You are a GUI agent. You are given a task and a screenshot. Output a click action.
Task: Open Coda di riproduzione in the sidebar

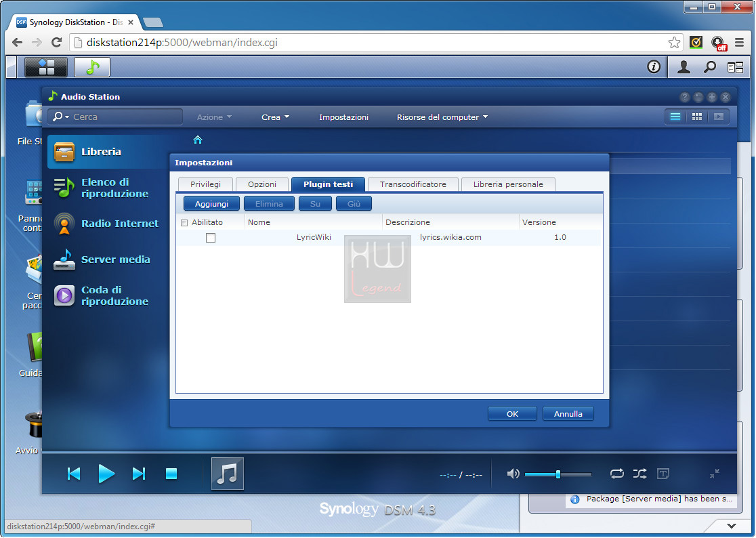pos(108,295)
